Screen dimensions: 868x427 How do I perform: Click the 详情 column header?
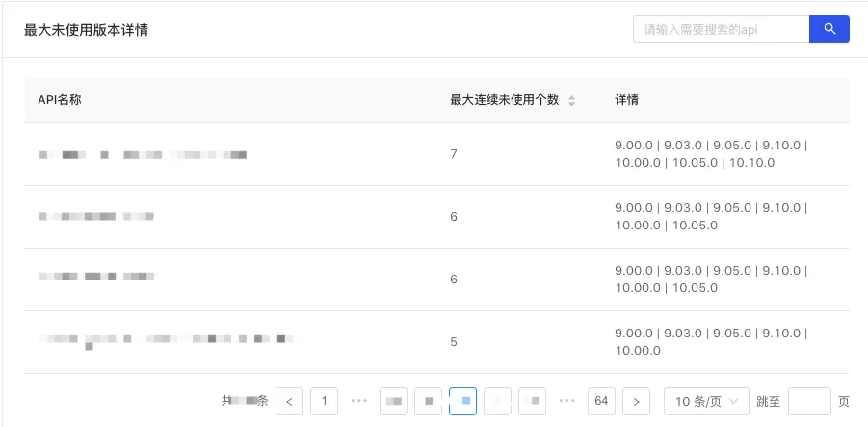click(x=627, y=100)
